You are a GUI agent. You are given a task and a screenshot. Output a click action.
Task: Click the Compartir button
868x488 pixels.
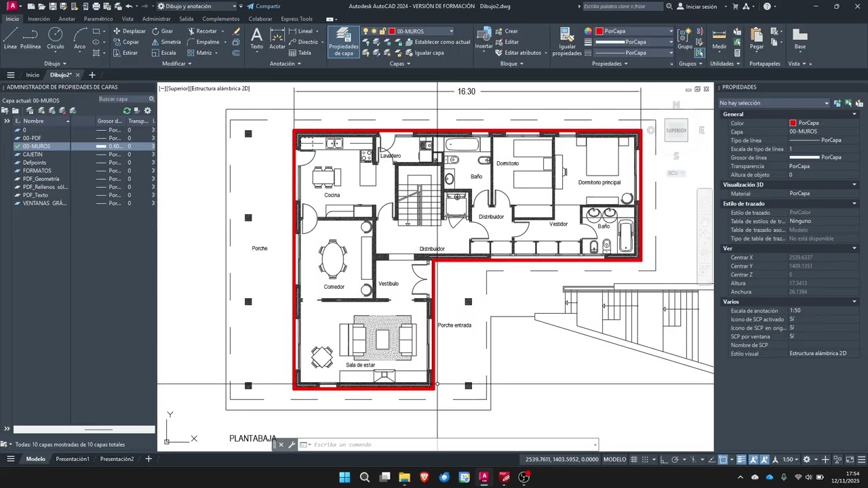[263, 6]
